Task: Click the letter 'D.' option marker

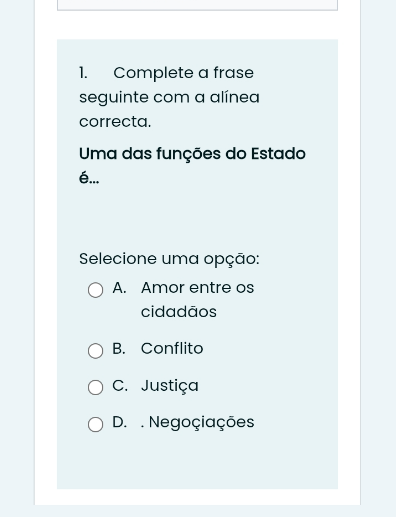Action: tap(120, 422)
